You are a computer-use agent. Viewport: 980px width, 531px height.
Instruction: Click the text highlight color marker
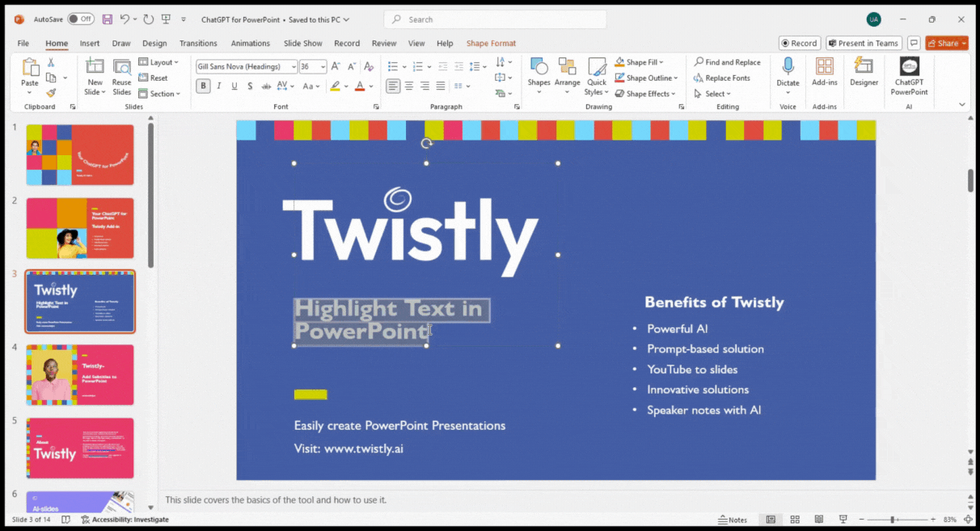point(336,86)
